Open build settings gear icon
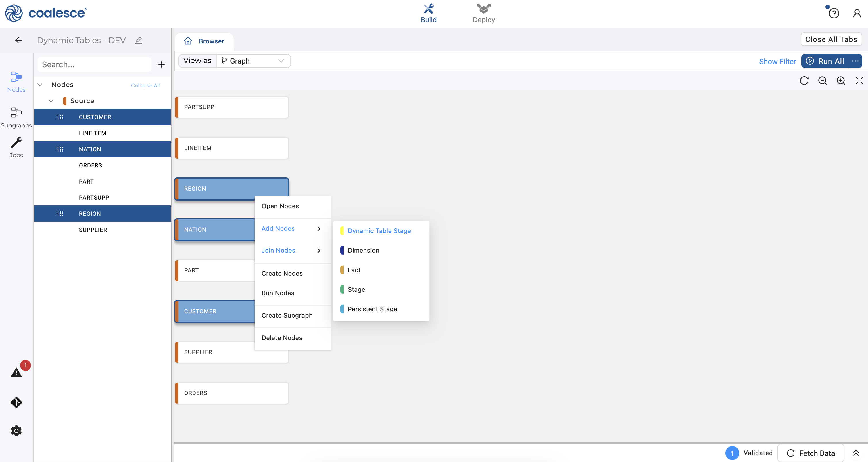868x462 pixels. [x=16, y=431]
